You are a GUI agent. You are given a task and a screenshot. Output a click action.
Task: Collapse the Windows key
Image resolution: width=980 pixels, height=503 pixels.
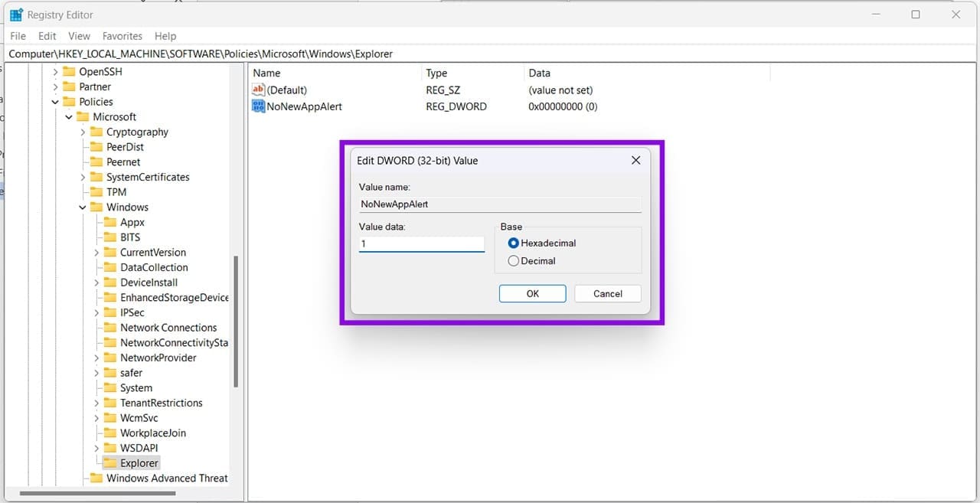click(83, 207)
